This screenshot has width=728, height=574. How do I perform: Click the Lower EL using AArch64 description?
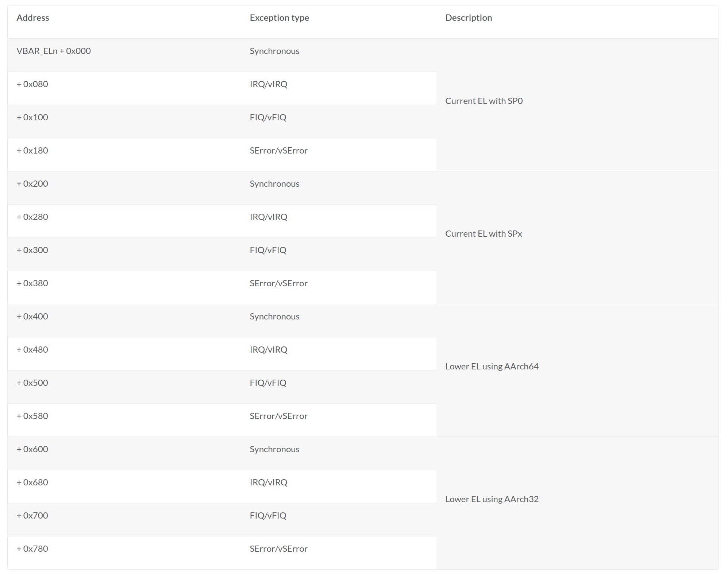492,366
